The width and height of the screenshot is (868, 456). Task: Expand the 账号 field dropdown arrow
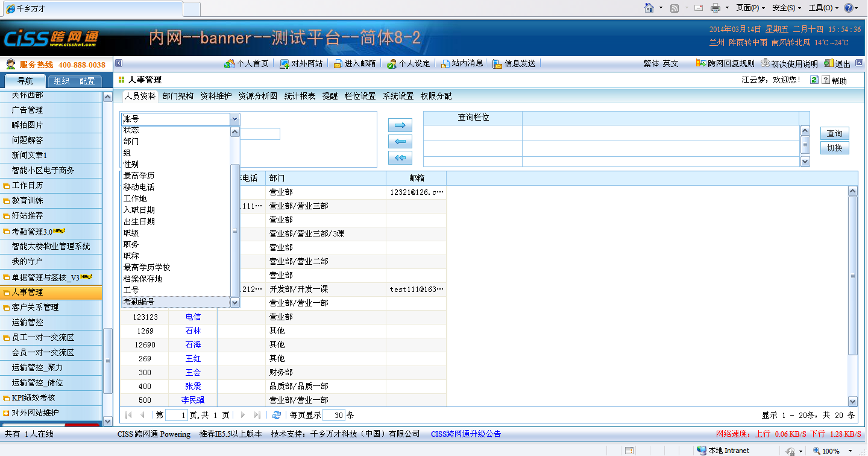(x=235, y=119)
